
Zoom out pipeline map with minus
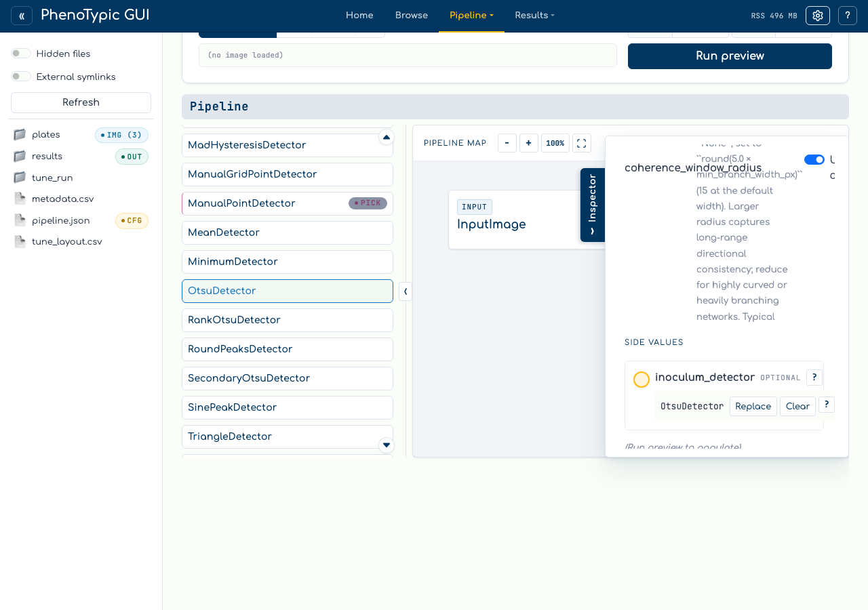pos(507,143)
